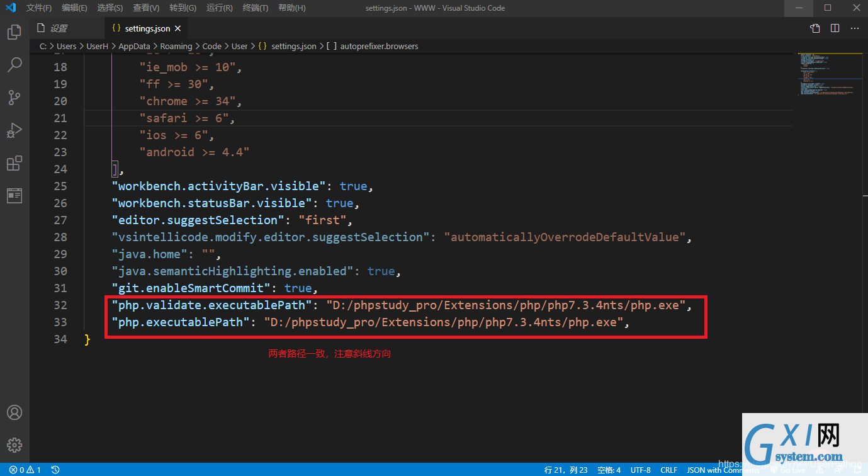
Task: Open the Search view in activity bar
Action: [14, 64]
